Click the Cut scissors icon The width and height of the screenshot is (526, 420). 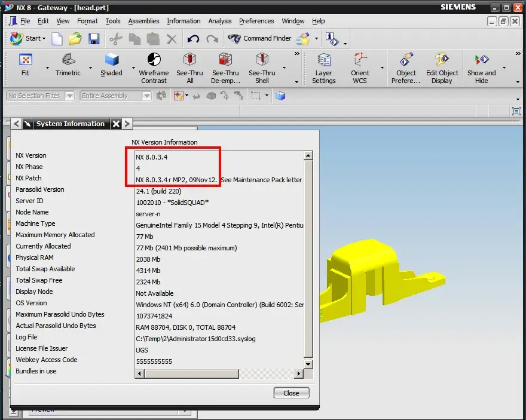tap(116, 39)
